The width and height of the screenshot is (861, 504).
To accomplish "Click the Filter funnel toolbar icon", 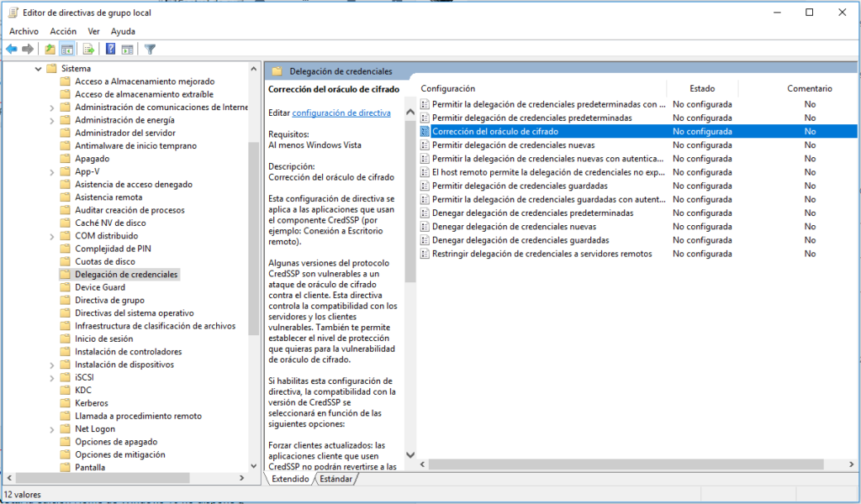I will click(x=150, y=50).
